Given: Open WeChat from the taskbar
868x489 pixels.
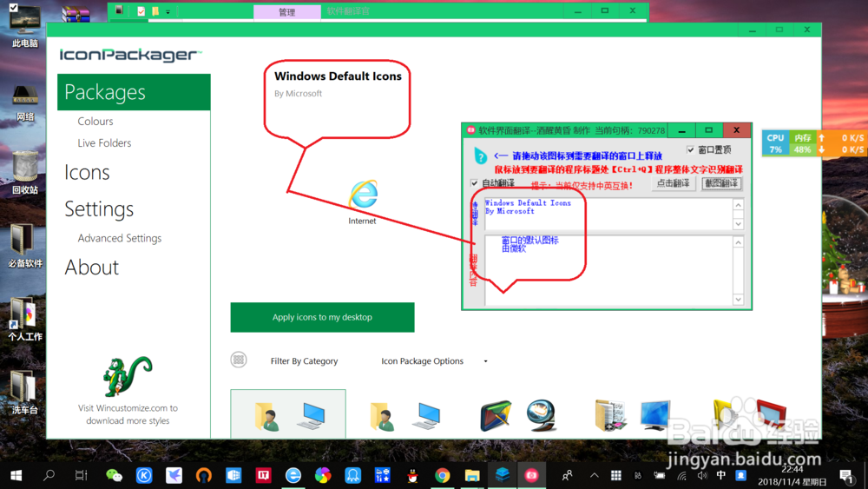Looking at the screenshot, I should coord(114,475).
